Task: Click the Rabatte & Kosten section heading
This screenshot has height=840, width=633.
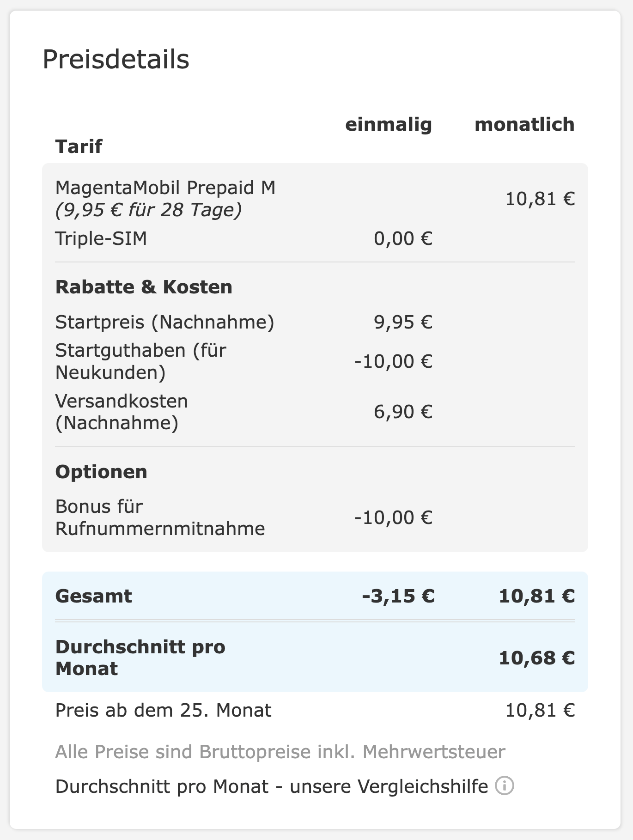Action: pos(144,287)
